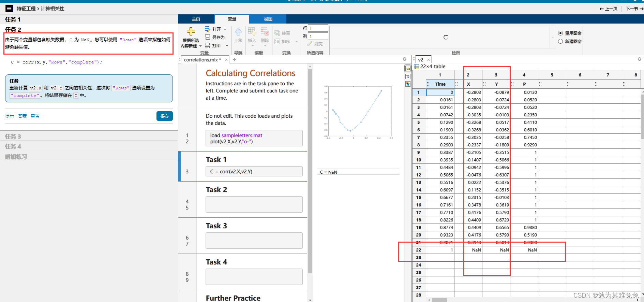Screen dimensions: 644x302
Task: Click the 提交 submit button
Action: click(x=165, y=116)
